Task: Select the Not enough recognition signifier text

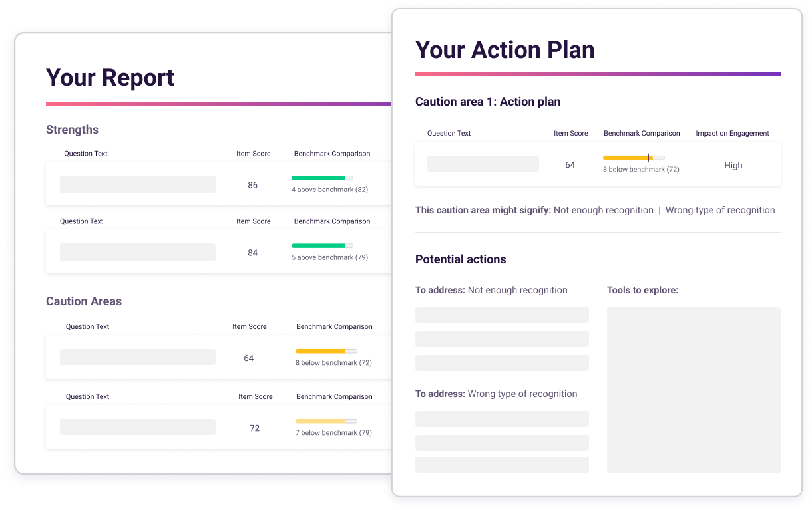Action: [604, 210]
